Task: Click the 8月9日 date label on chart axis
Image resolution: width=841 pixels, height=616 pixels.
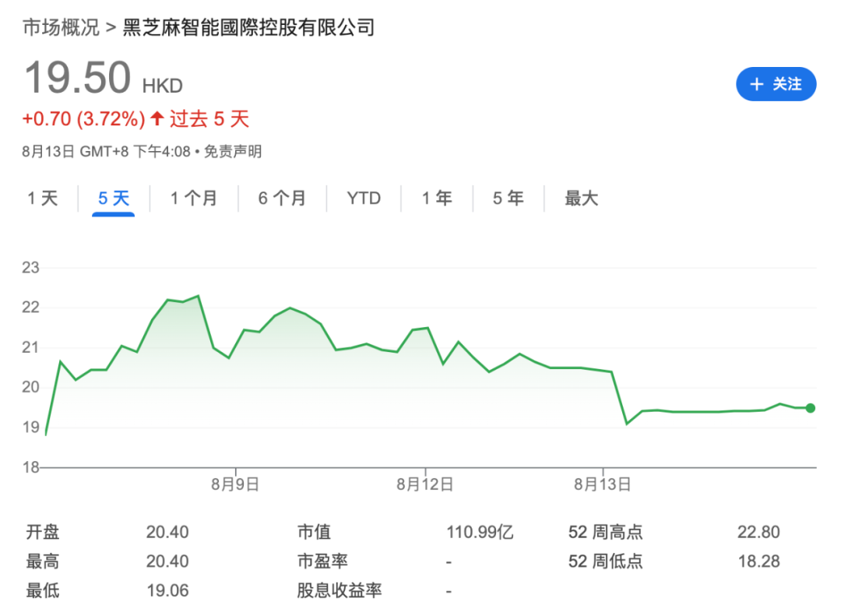Action: coord(235,484)
